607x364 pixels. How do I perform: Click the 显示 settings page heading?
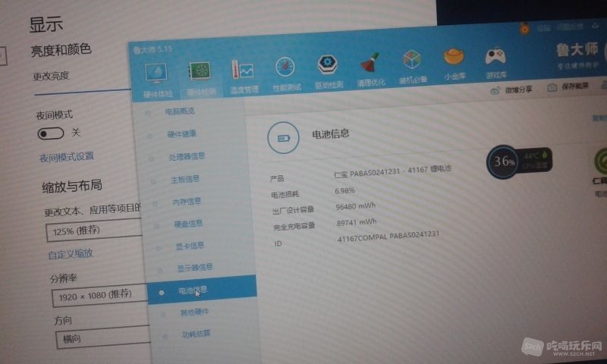46,25
